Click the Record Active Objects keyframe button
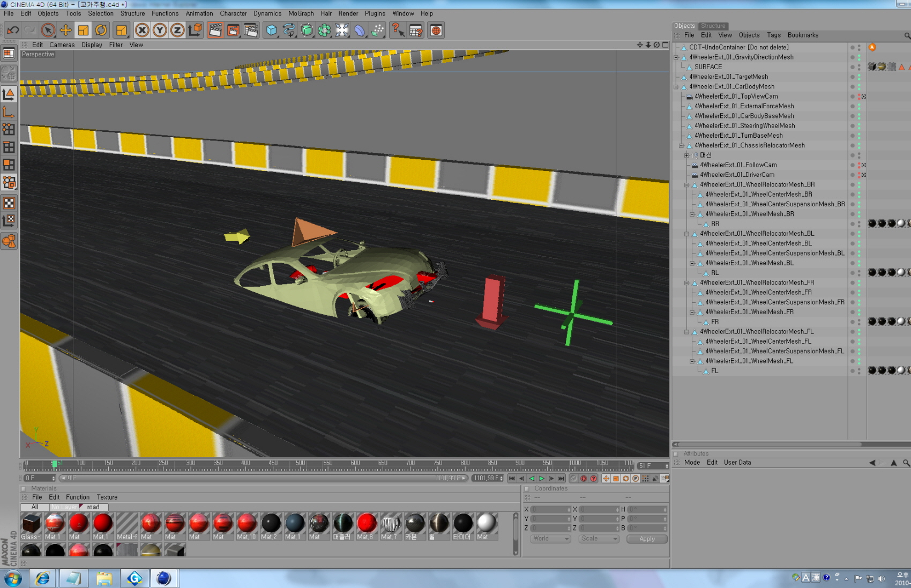 584,479
